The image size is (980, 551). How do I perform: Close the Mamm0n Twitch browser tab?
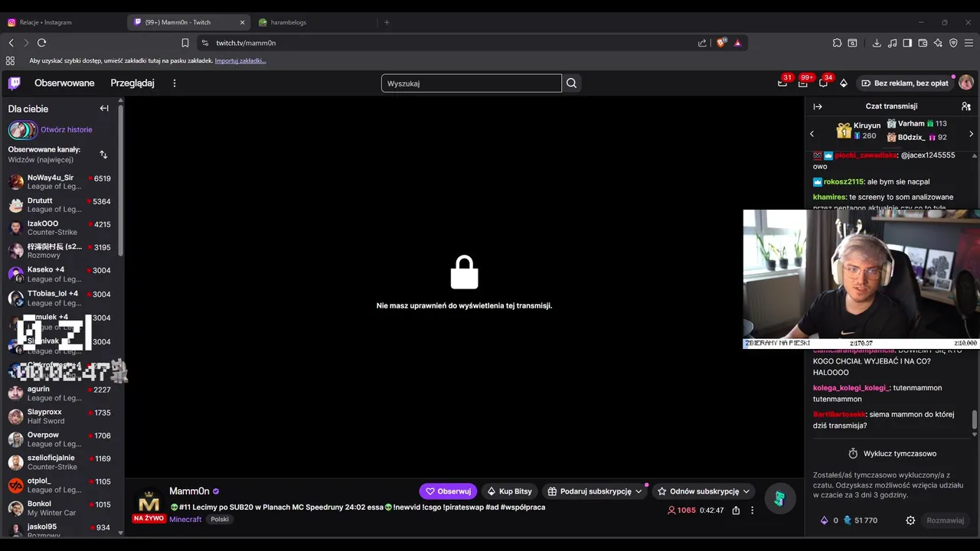pyautogui.click(x=243, y=22)
